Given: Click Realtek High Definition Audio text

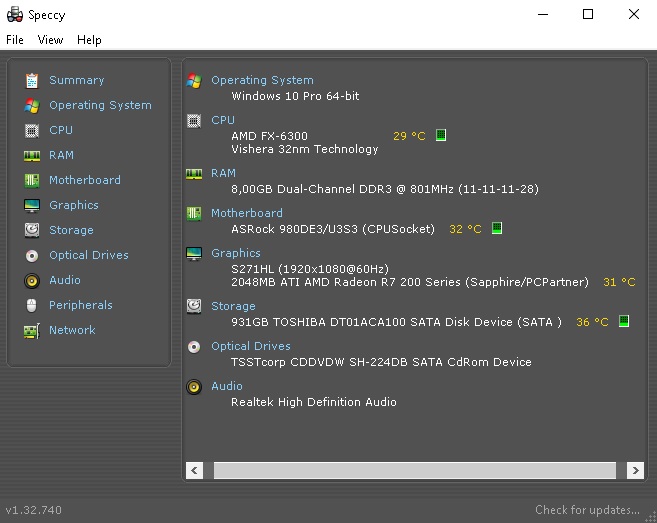Looking at the screenshot, I should click(x=314, y=402).
